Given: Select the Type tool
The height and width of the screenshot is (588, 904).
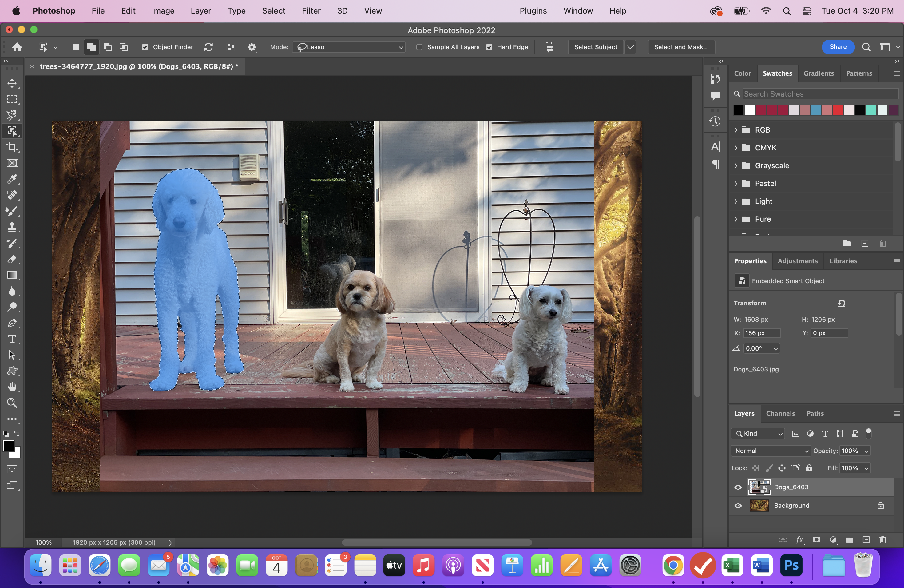Looking at the screenshot, I should point(12,339).
